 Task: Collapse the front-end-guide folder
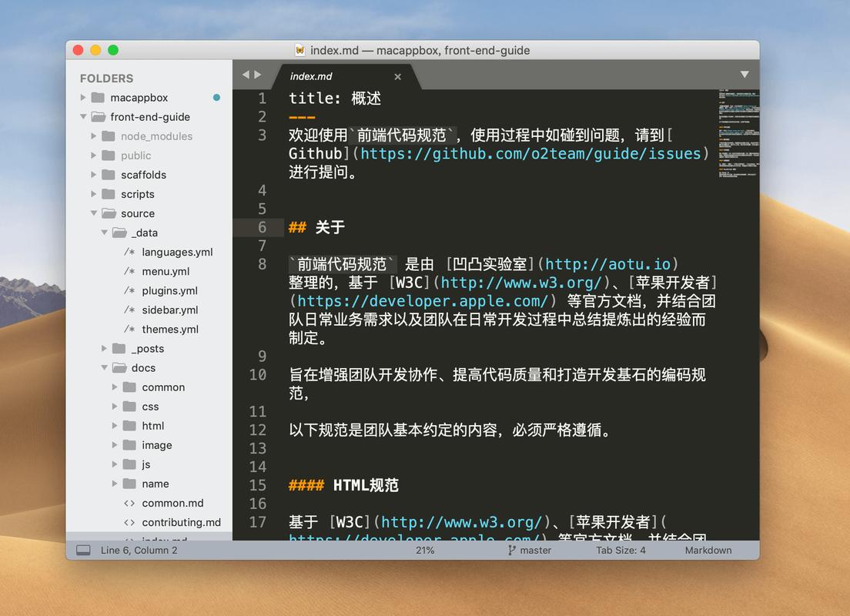click(82, 116)
